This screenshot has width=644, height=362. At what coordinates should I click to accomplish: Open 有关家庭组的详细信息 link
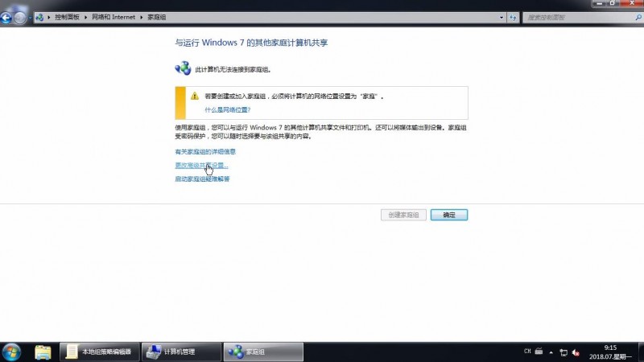pyautogui.click(x=205, y=151)
